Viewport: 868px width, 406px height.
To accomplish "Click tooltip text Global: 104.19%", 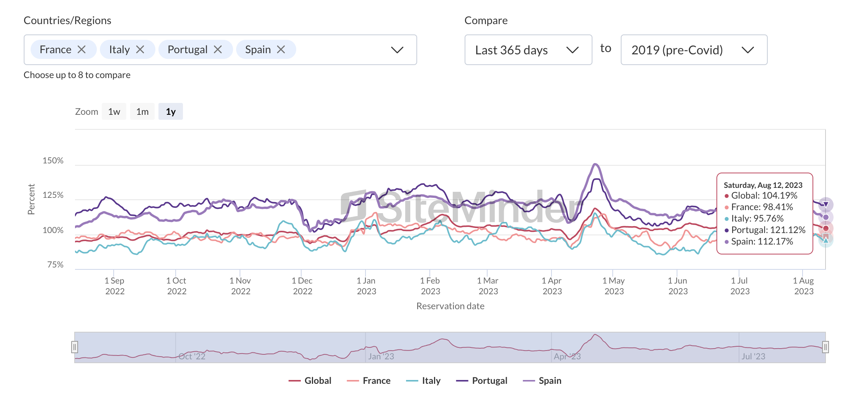I will pyautogui.click(x=764, y=196).
